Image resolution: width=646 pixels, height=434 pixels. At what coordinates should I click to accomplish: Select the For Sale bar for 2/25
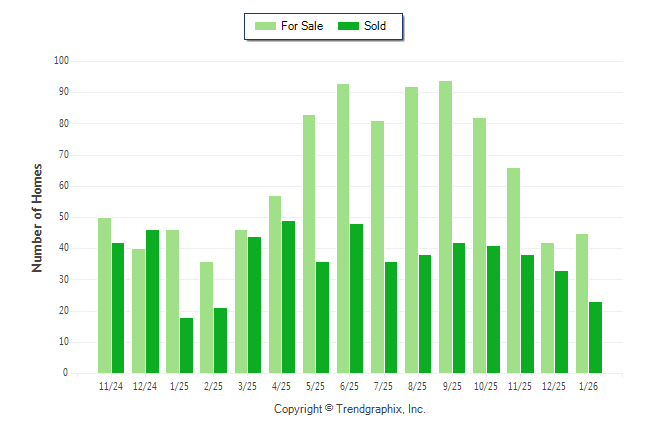tap(206, 317)
